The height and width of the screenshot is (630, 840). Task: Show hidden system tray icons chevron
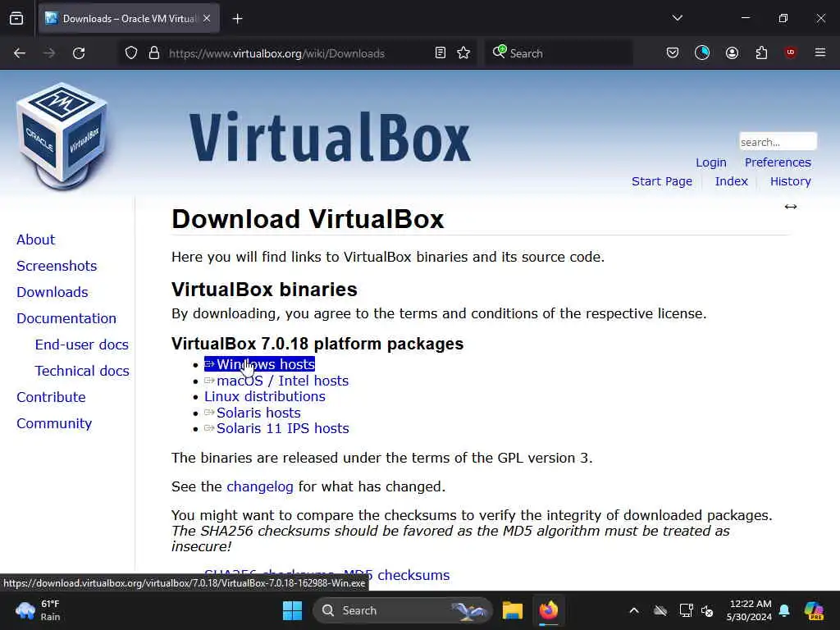coord(634,610)
